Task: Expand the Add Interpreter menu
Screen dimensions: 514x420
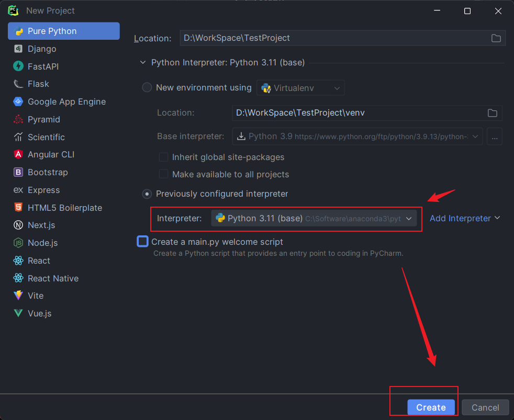Action: (464, 218)
